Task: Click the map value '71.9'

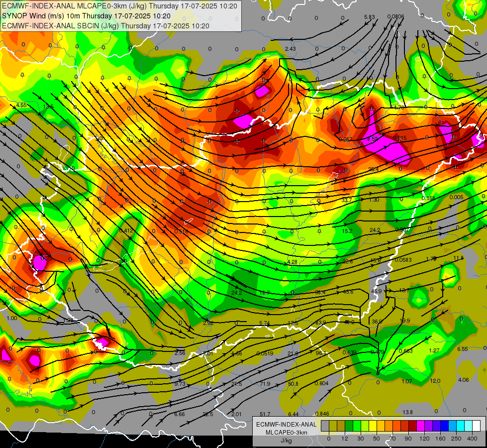Action: [x=265, y=384]
